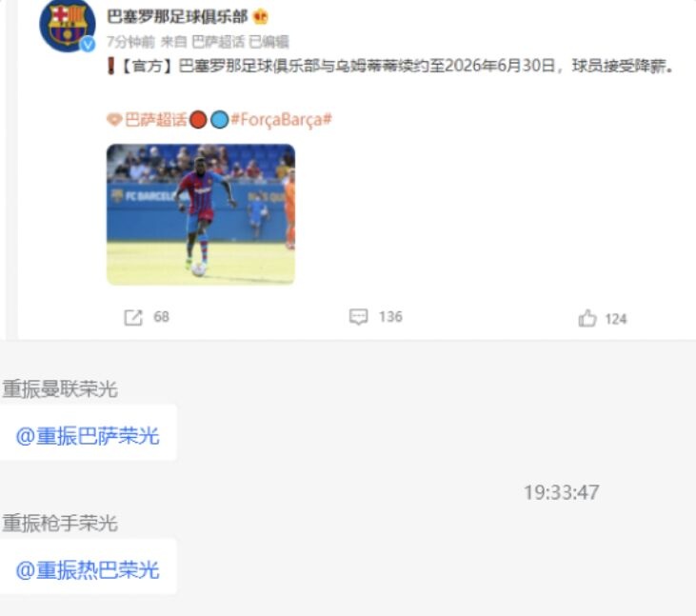696x616 pixels.
Task: Click the FC Barcelona profile avatar
Action: 68,25
